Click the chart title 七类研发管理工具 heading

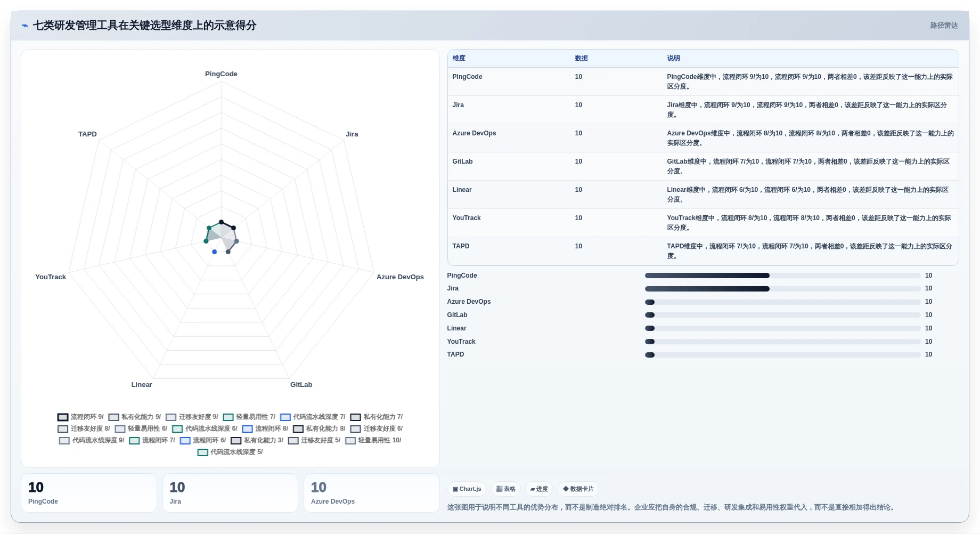click(144, 26)
